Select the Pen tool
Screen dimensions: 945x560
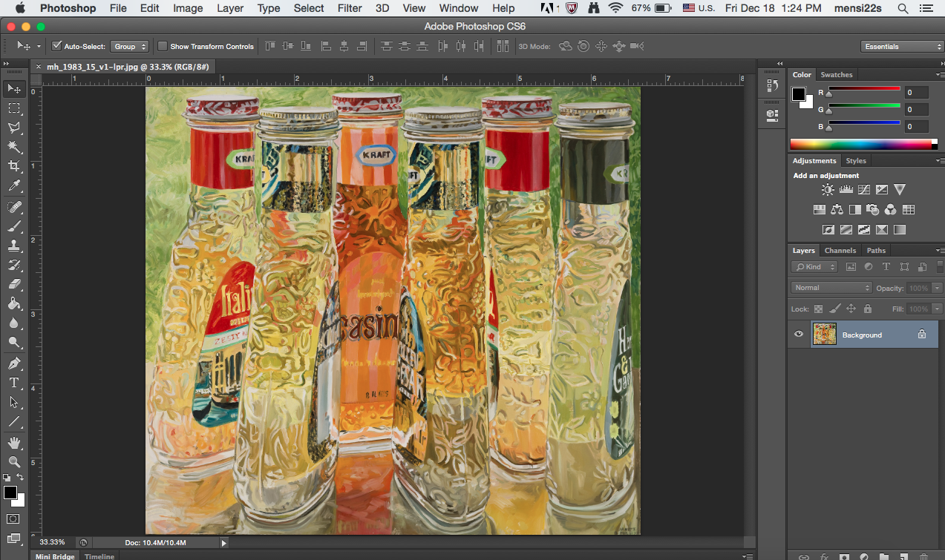13,363
